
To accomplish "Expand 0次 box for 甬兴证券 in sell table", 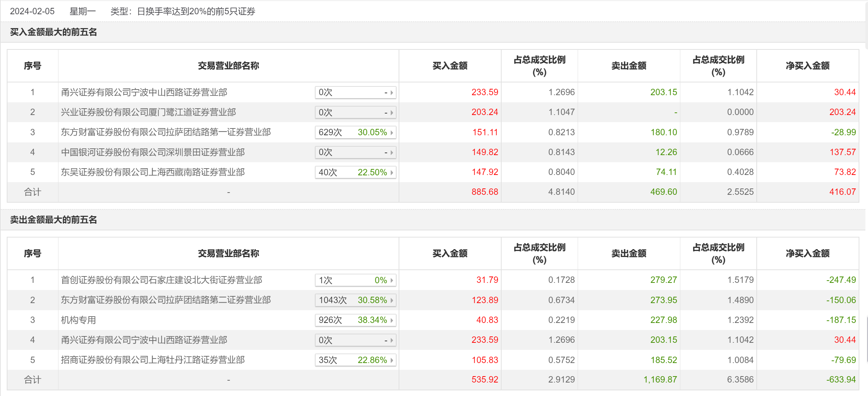I will click(355, 340).
